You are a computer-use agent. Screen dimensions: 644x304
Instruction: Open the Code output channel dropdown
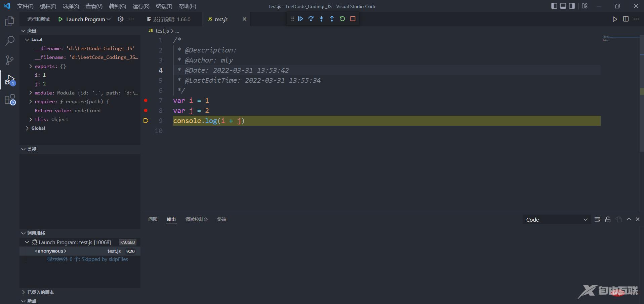click(x=556, y=220)
